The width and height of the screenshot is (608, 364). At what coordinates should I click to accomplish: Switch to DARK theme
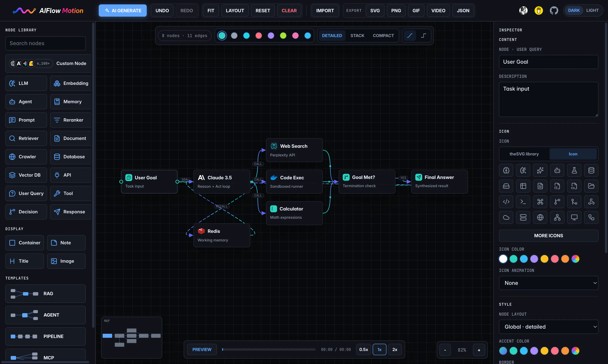574,11
